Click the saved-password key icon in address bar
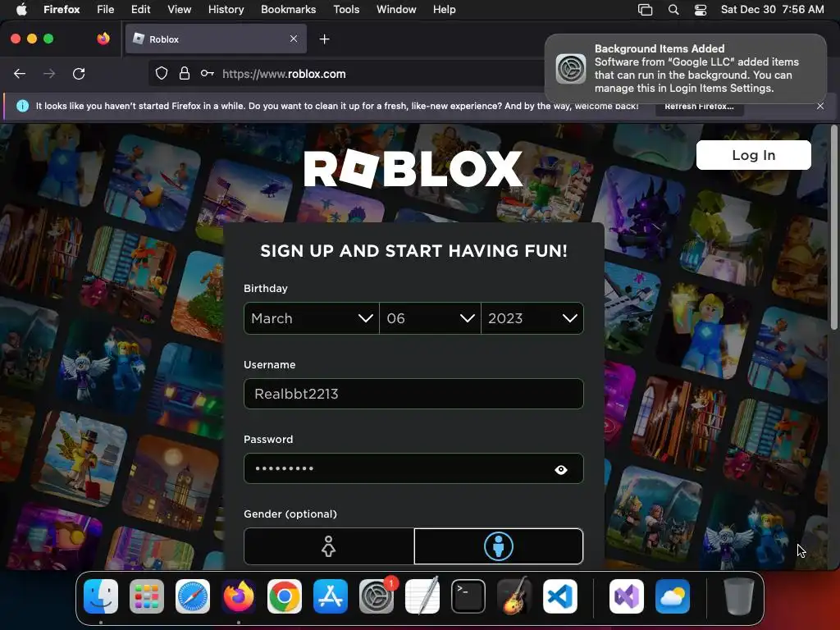The image size is (840, 630). (x=208, y=73)
